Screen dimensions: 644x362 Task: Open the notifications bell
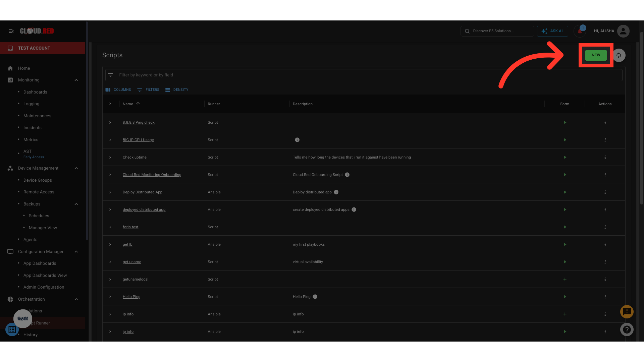click(x=580, y=31)
